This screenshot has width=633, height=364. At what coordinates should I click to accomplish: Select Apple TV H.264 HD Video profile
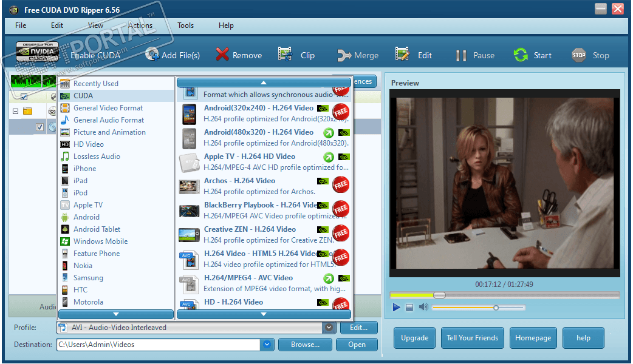264,161
